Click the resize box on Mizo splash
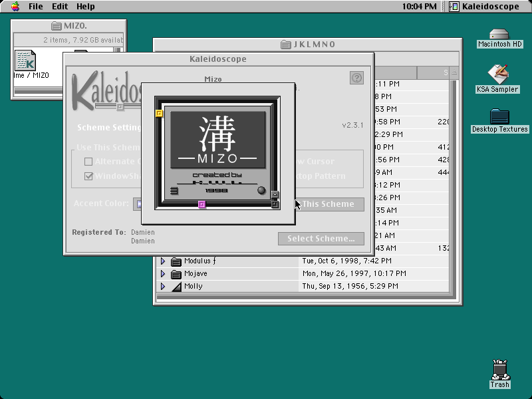Screen dimensions: 532x399 point(275,205)
